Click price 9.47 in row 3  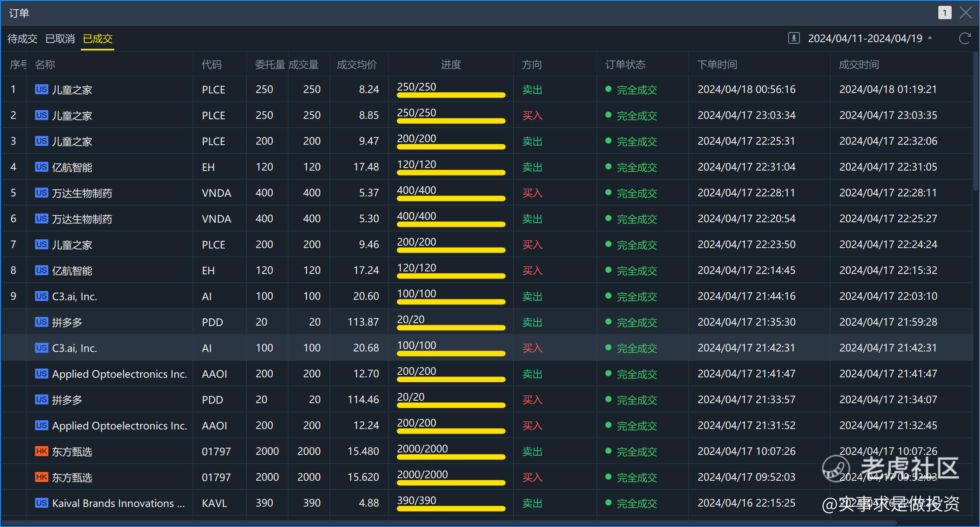369,141
